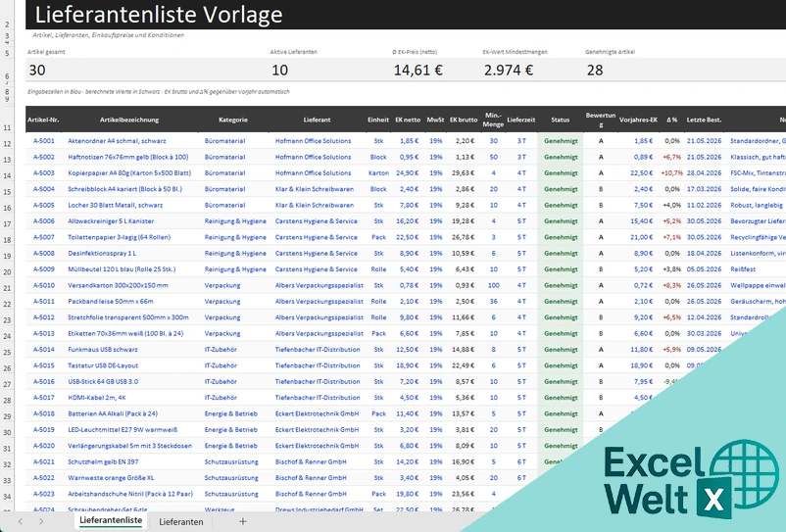
Task: Select the cell Kopierpapier A4 80g
Action: coord(129,172)
